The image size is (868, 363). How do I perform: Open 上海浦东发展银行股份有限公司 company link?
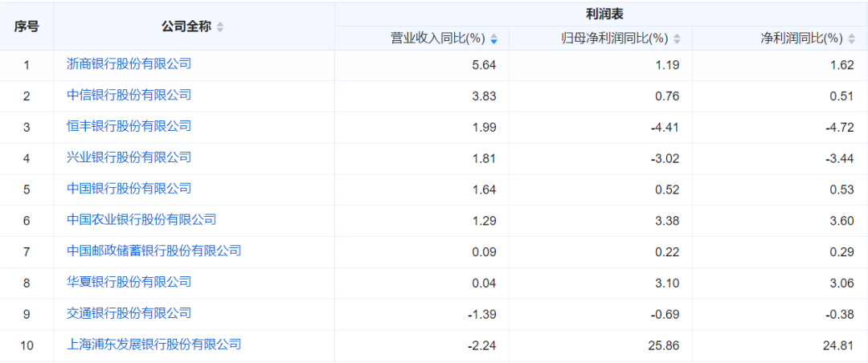coord(154,345)
